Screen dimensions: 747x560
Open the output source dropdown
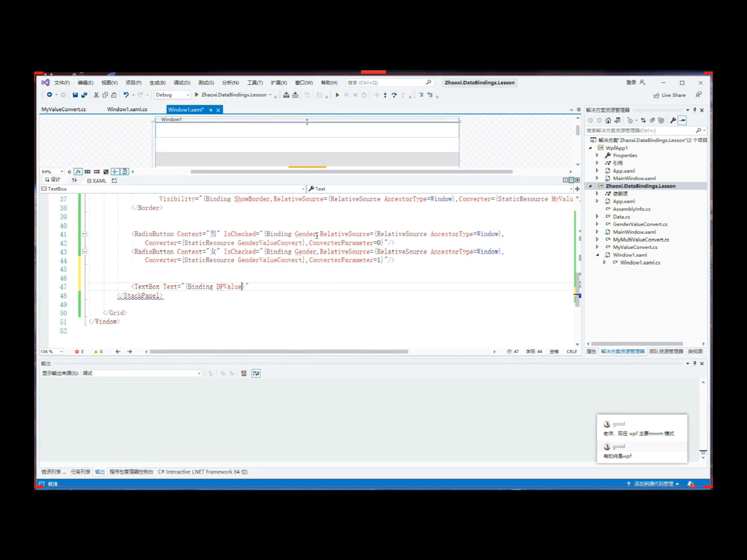199,373
